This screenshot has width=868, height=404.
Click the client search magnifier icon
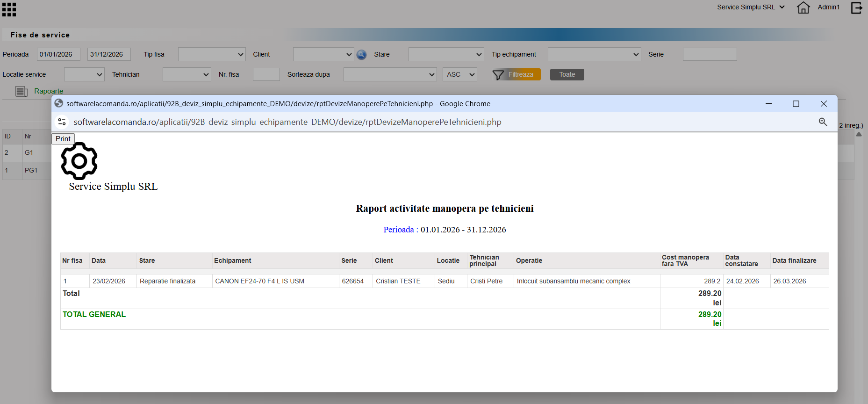point(361,55)
